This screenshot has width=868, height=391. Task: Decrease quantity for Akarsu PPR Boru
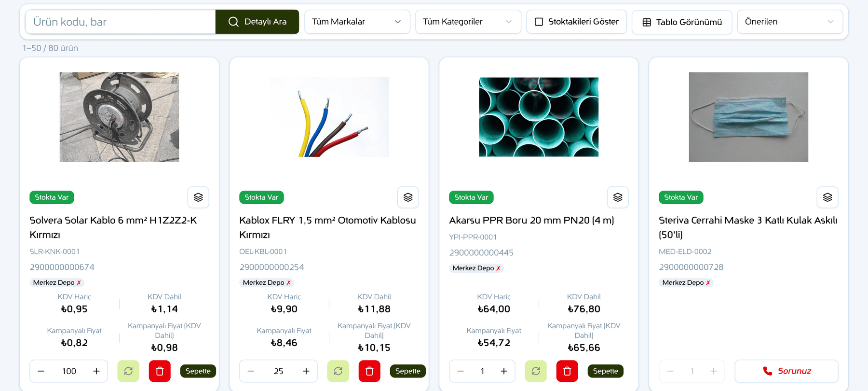[x=461, y=371]
